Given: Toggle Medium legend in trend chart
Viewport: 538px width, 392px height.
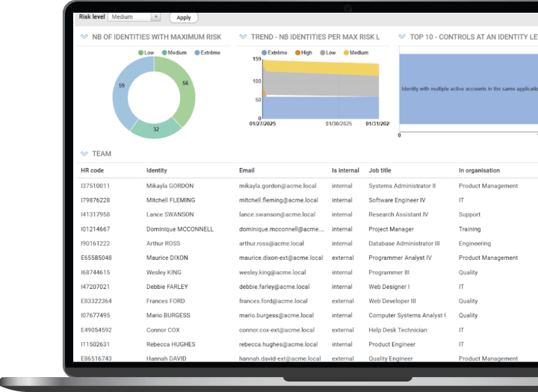Looking at the screenshot, I should [356, 52].
